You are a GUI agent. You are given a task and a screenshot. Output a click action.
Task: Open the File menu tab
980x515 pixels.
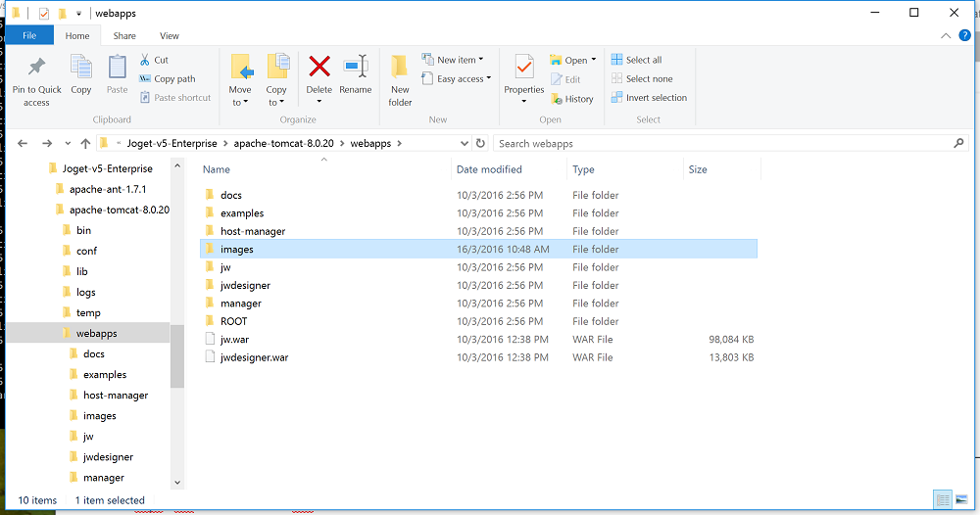coord(29,36)
